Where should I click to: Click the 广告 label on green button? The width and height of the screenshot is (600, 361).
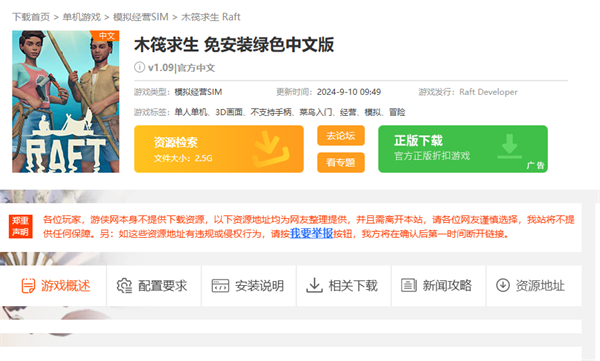pos(535,165)
